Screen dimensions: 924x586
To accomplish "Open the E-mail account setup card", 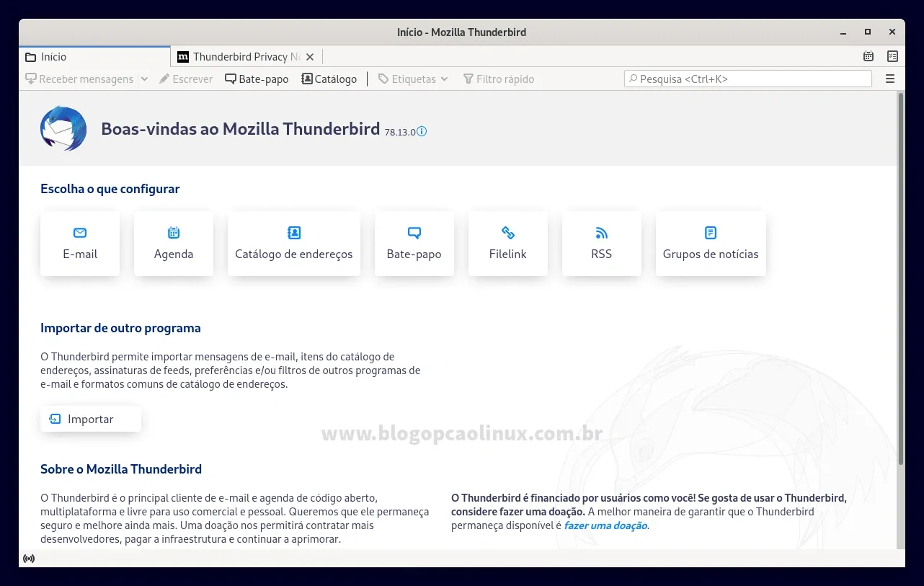I will coord(80,244).
